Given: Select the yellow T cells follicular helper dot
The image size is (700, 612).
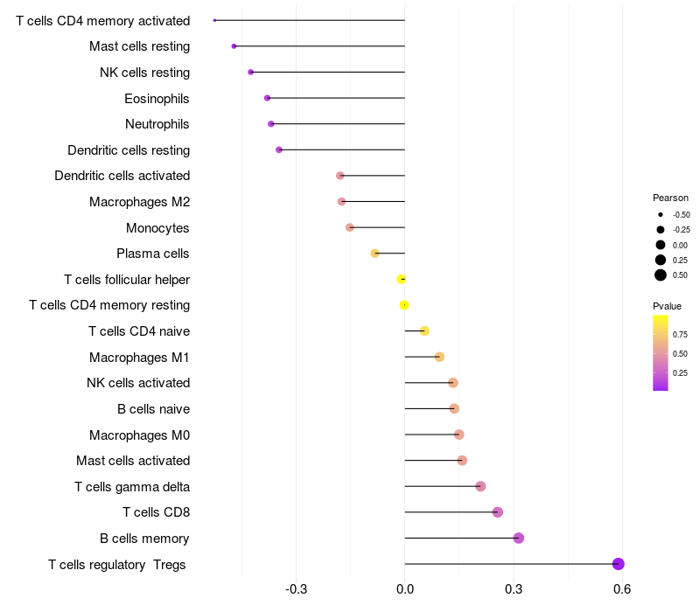Looking at the screenshot, I should 401,279.
